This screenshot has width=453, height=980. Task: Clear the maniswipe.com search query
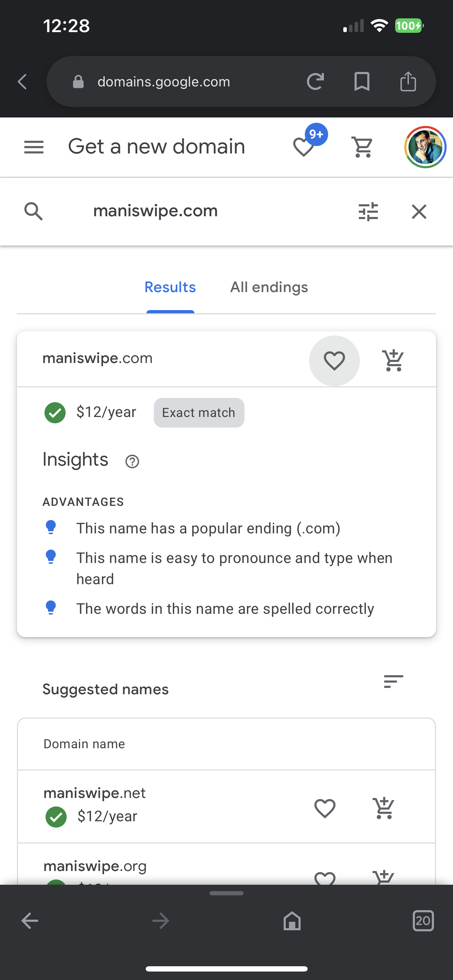point(419,212)
